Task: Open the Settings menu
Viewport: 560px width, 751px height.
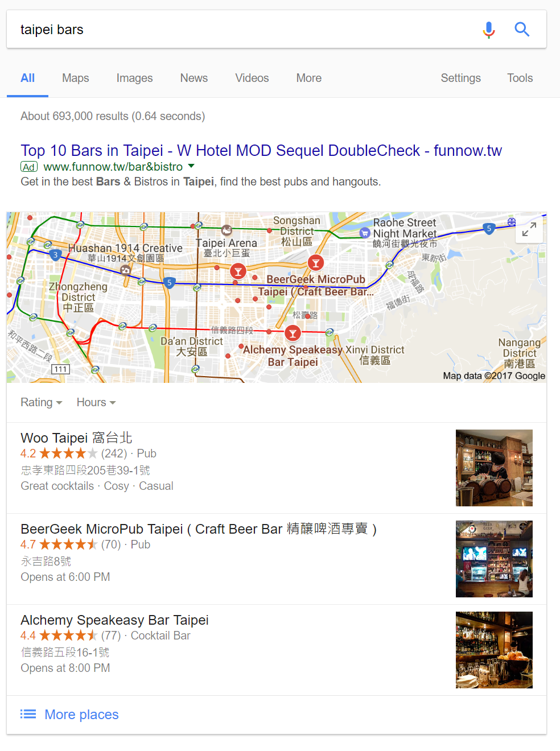Action: 461,78
